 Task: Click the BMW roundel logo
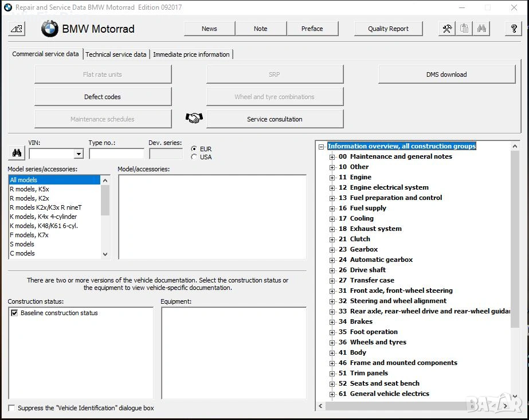point(50,29)
